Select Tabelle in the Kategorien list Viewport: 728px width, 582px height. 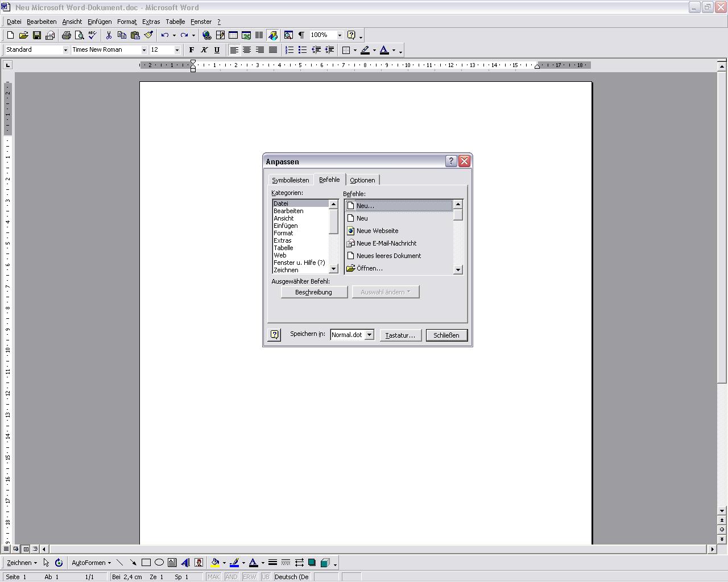pos(300,248)
